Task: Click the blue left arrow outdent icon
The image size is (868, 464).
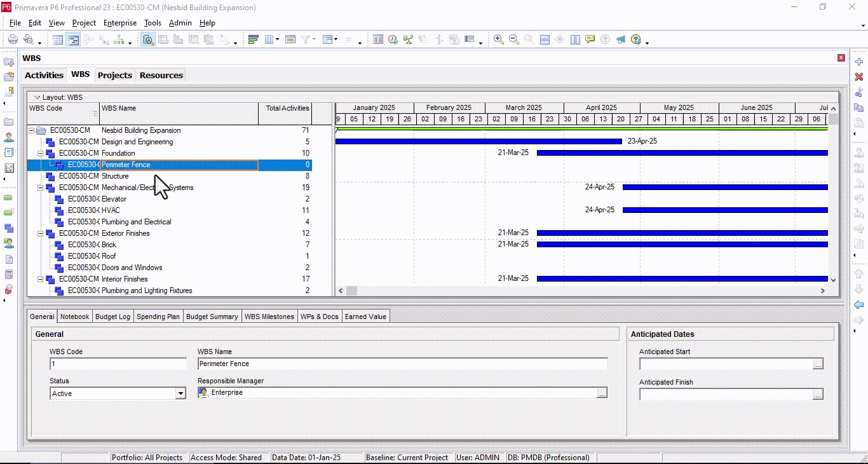Action: [859, 304]
